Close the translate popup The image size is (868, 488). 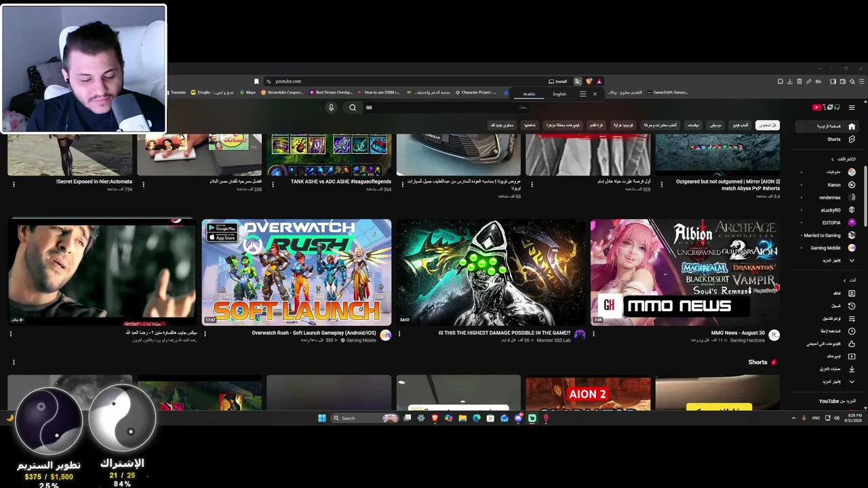(595, 94)
